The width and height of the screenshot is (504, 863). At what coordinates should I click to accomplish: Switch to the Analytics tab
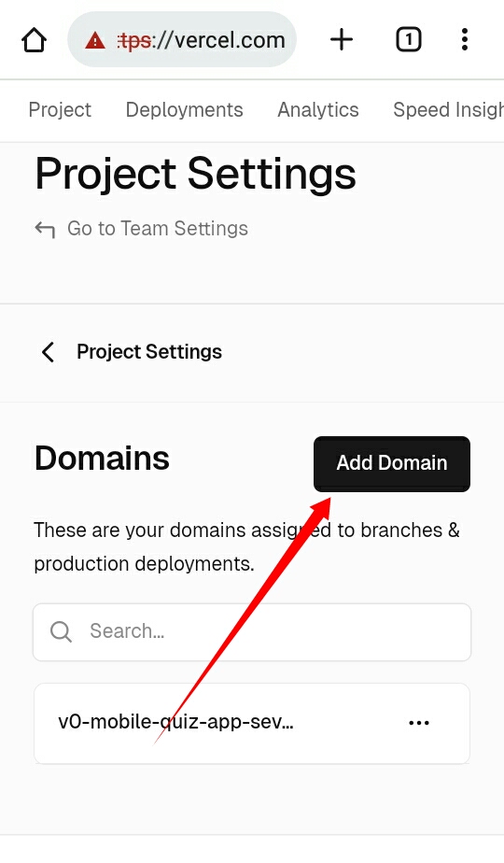coord(318,110)
